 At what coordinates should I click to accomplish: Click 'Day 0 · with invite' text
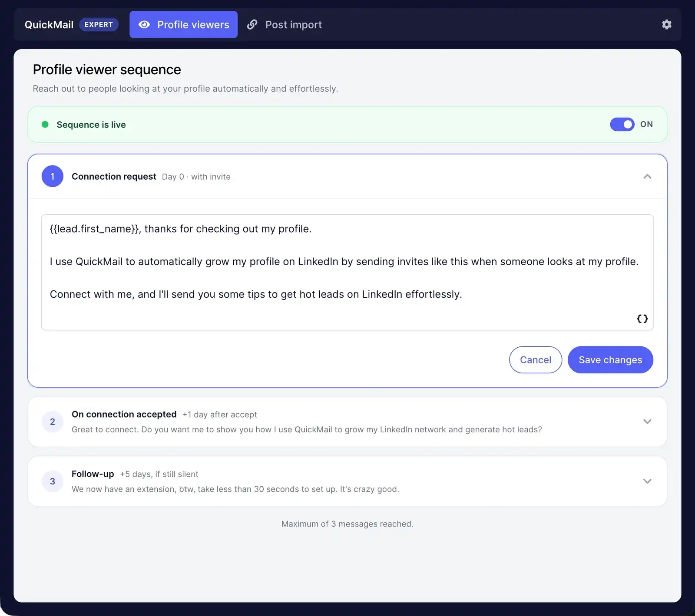(196, 177)
